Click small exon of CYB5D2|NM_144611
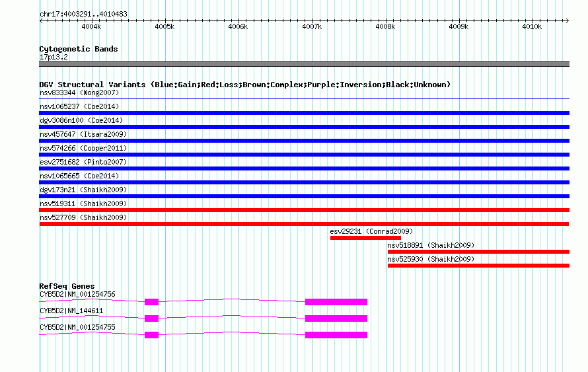Screen dimensions: 588x372 click(x=151, y=318)
